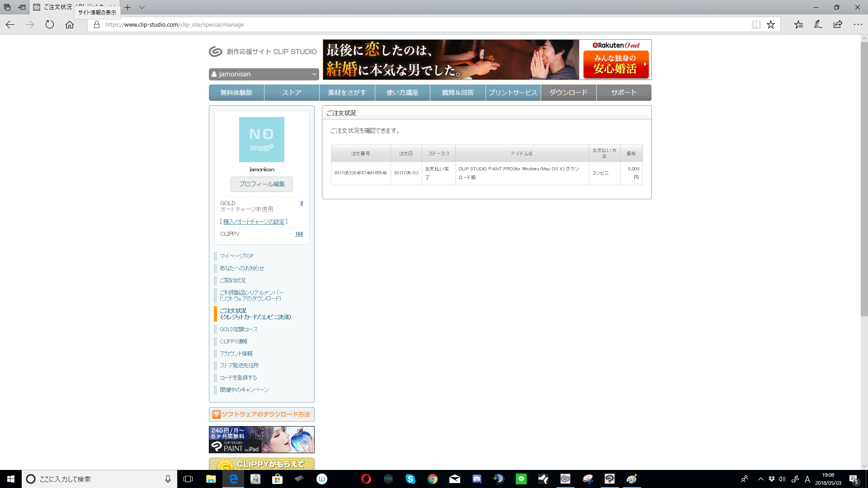Add page to favorites with star icon
Image resolution: width=868 pixels, height=488 pixels.
(771, 25)
